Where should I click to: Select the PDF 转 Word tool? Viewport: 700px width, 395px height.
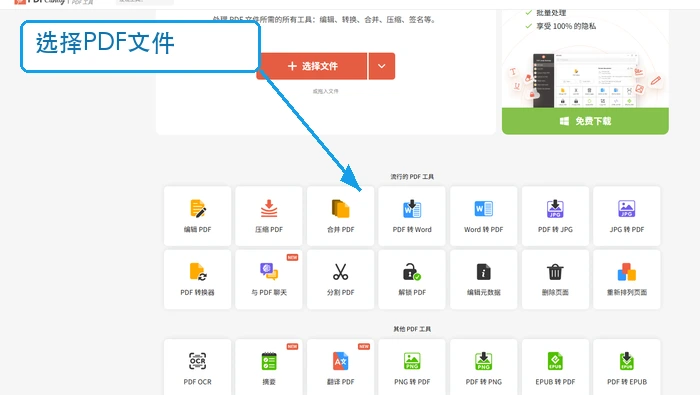coord(412,216)
